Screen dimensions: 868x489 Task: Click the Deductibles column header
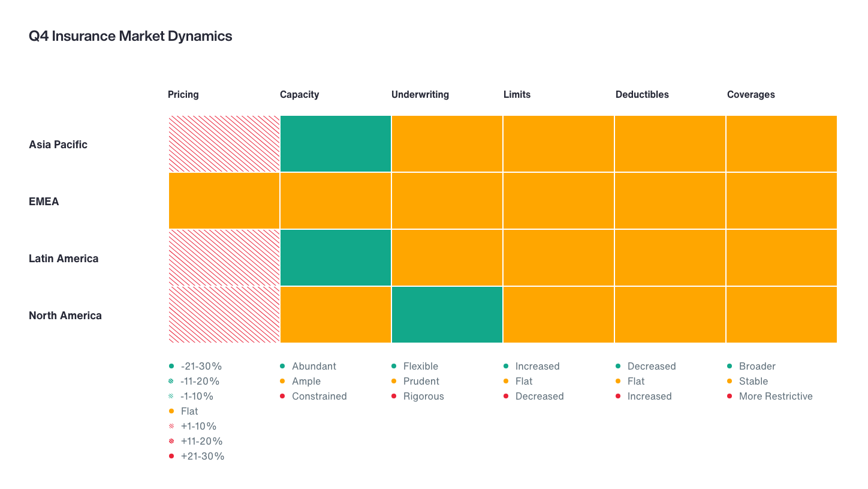point(642,94)
